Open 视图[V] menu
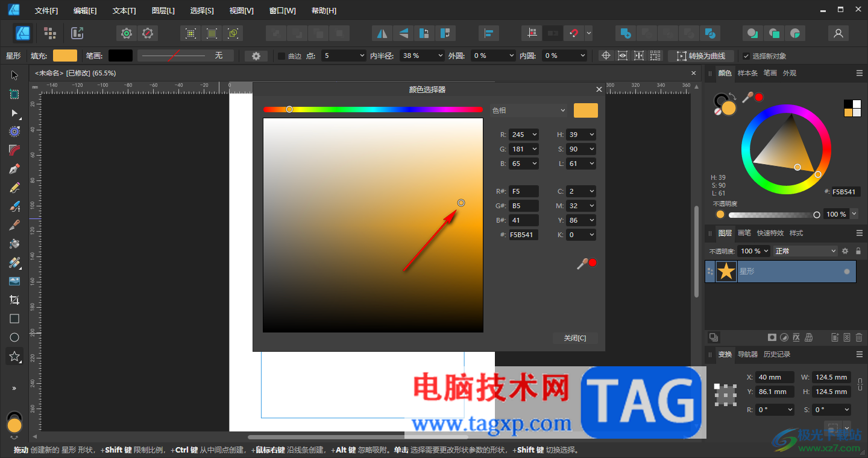Viewport: 868px width, 458px height. point(241,11)
